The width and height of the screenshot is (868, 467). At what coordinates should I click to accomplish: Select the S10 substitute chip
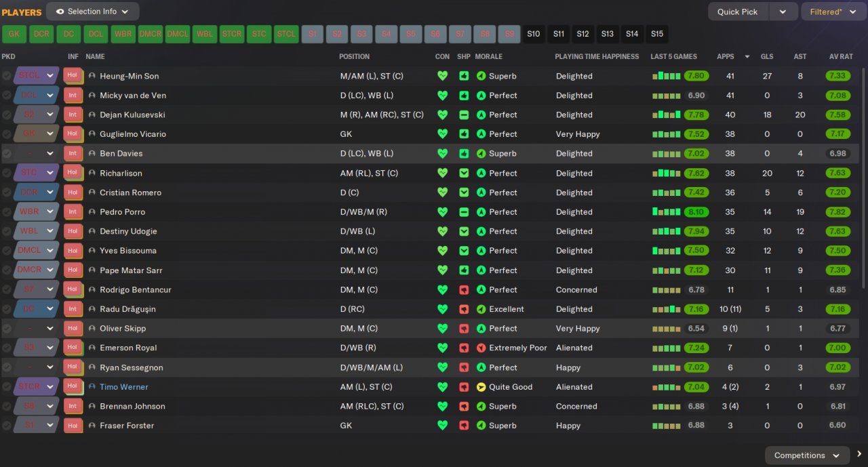click(x=534, y=34)
